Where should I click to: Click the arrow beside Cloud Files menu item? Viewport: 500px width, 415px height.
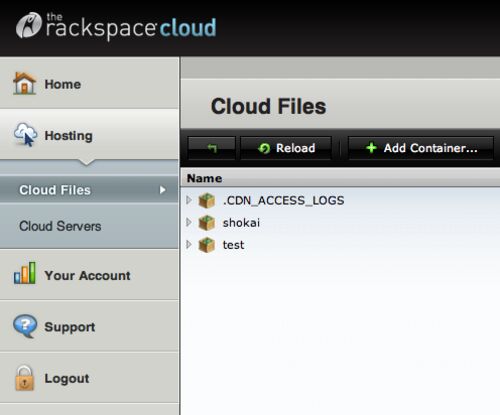(x=162, y=190)
